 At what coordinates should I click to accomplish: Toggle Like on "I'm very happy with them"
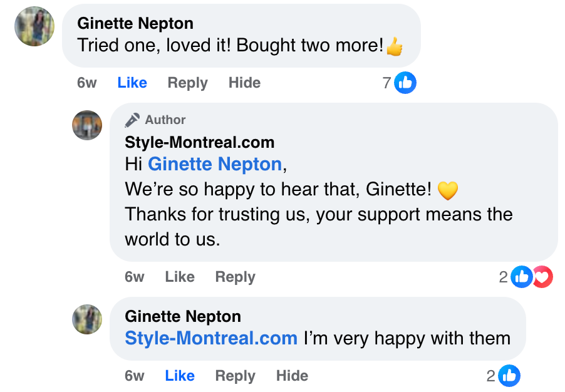pyautogui.click(x=180, y=376)
